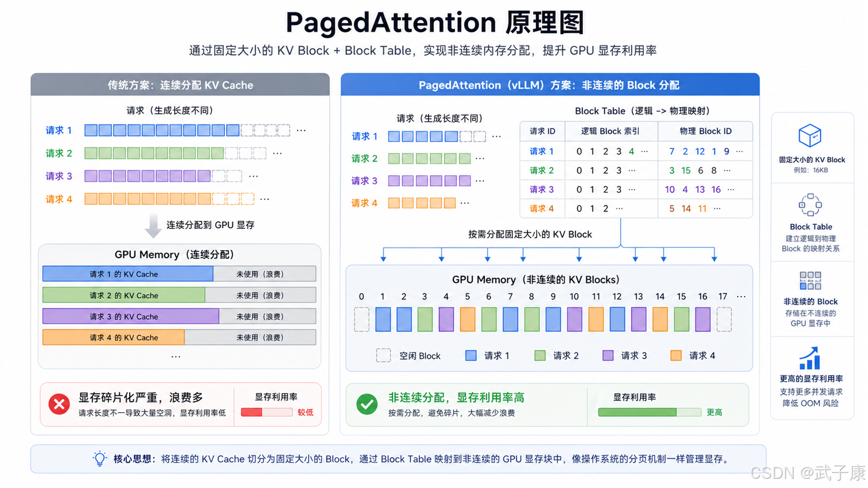
Task: Click the lightbulb icon before 核心思想
Action: (100, 459)
